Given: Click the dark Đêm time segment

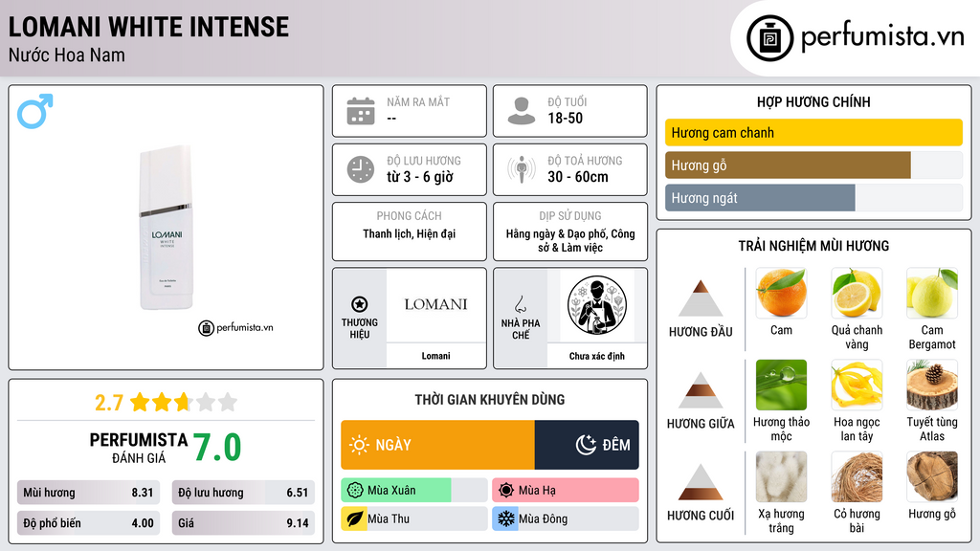Looking at the screenshot, I should click(x=587, y=445).
